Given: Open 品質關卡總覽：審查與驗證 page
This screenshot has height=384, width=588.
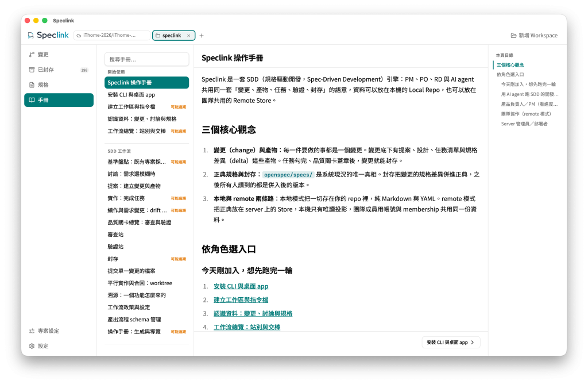Looking at the screenshot, I should tap(146, 222).
